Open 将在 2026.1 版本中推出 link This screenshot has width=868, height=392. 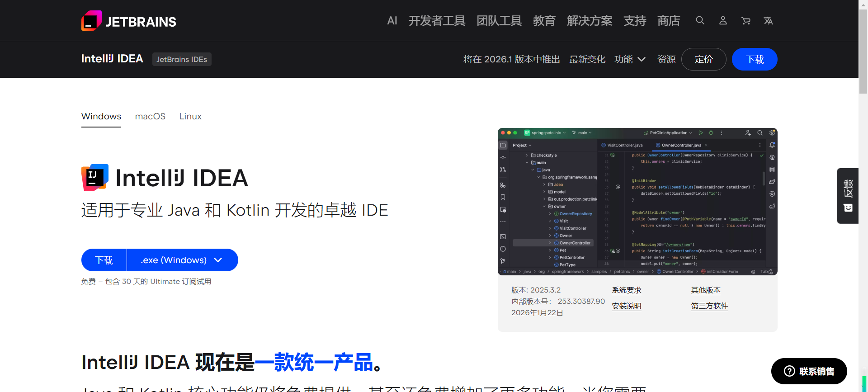512,59
